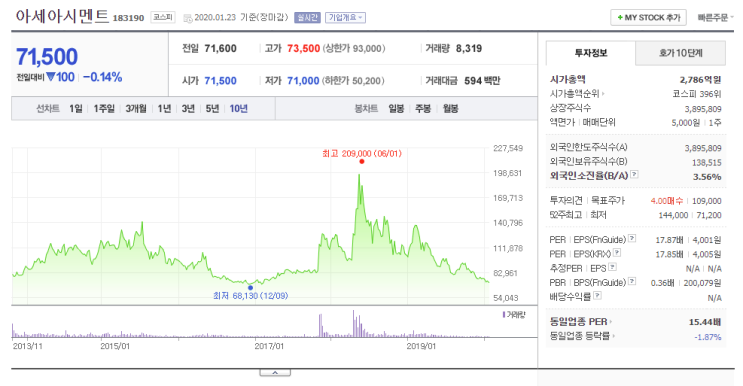Select the 5년 line chart period
Image resolution: width=743 pixels, height=386 pixels.
tap(212, 108)
